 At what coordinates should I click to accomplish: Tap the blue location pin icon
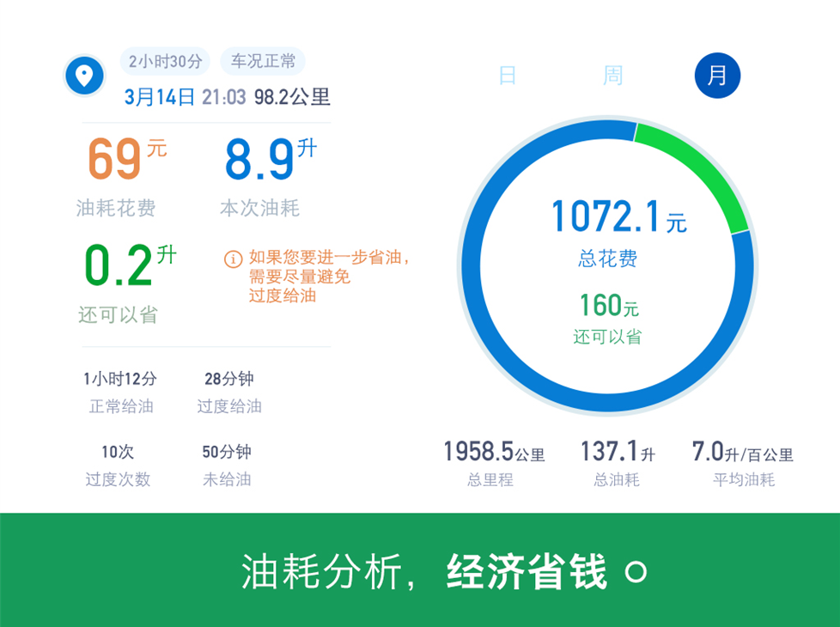[84, 76]
